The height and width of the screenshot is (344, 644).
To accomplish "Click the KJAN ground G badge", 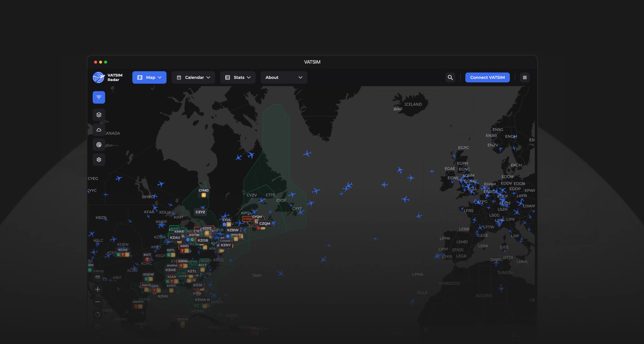I will 168,281.
